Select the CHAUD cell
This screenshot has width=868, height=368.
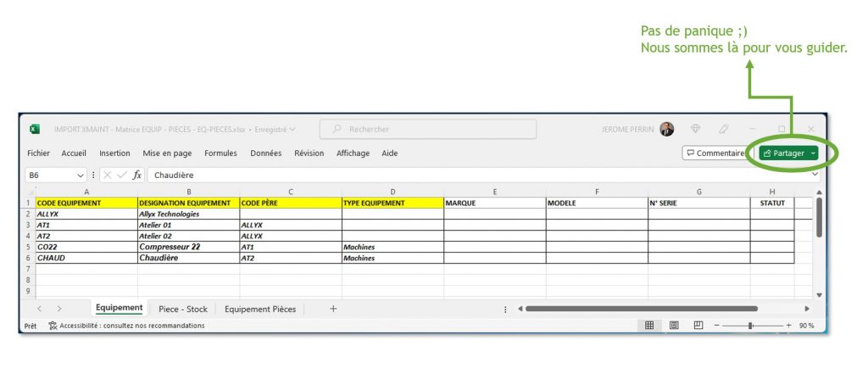86,258
